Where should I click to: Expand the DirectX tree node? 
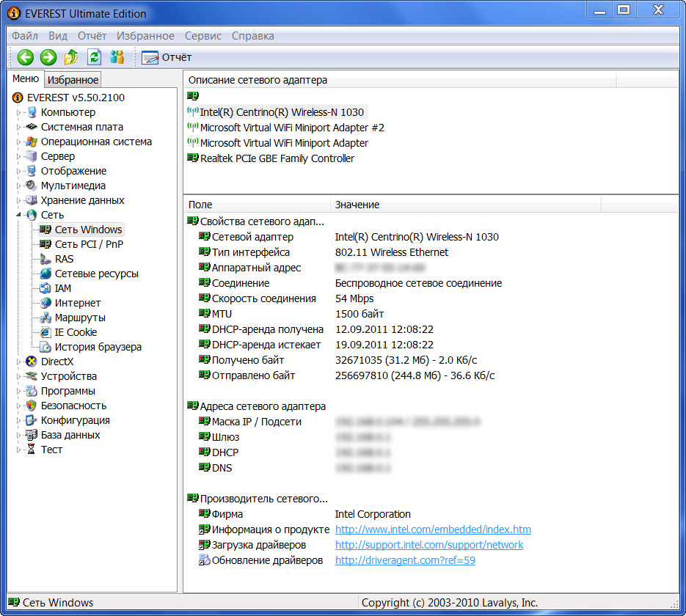[18, 362]
